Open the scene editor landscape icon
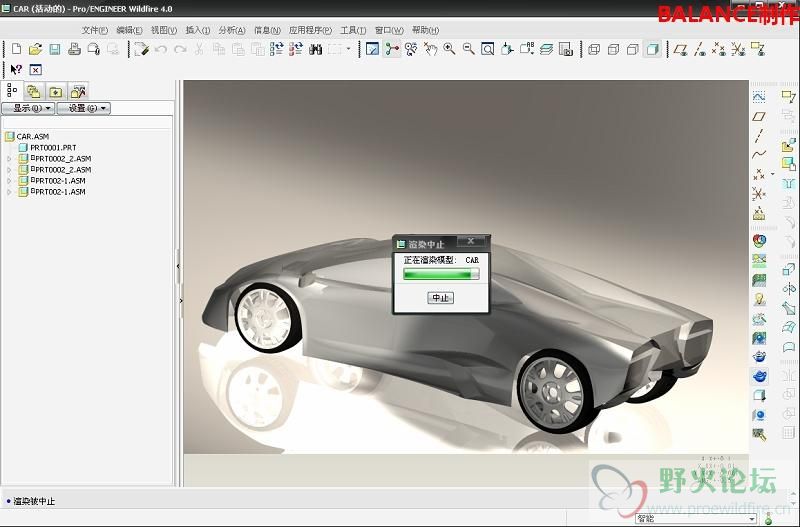 (x=759, y=260)
